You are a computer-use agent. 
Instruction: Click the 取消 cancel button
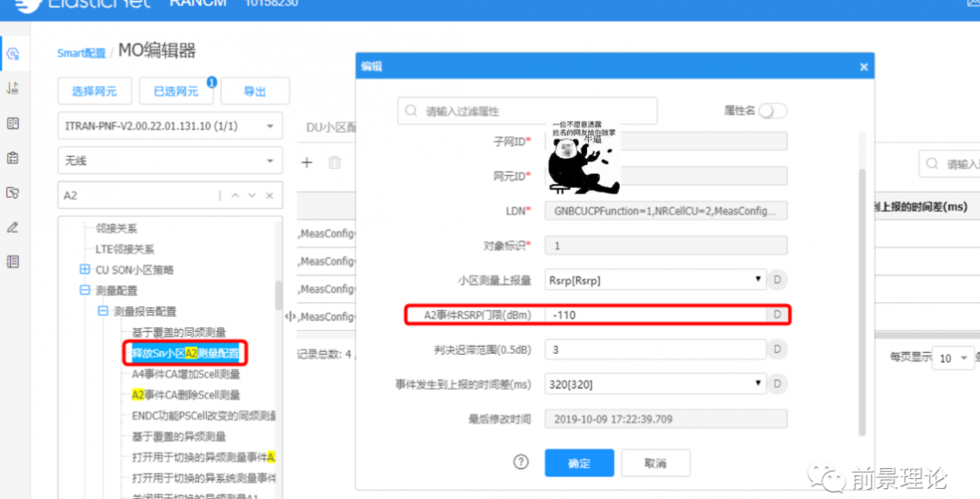655,463
